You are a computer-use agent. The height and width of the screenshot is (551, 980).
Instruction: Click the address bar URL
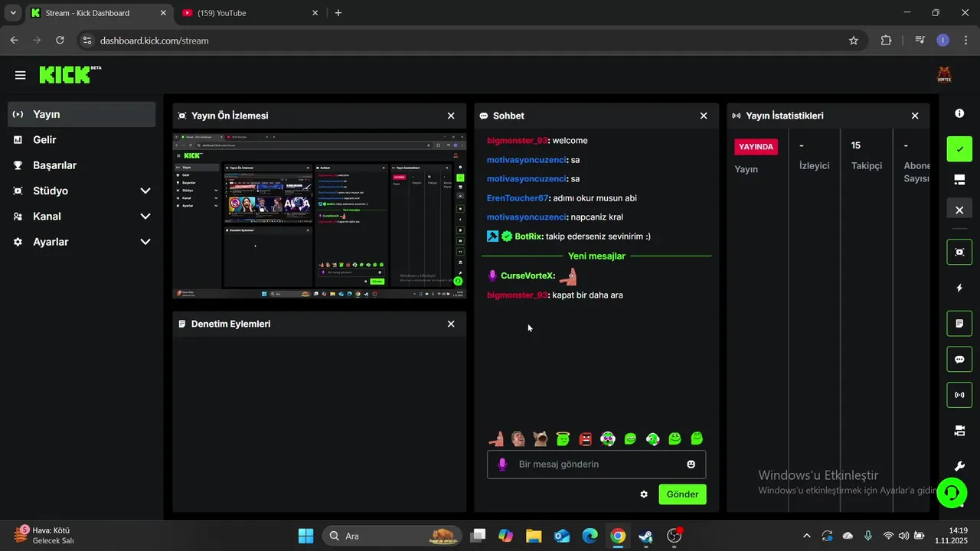click(x=154, y=41)
